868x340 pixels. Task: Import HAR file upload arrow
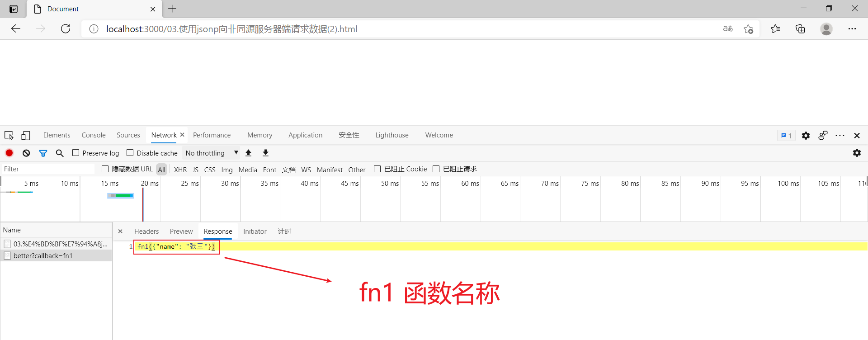click(x=248, y=153)
